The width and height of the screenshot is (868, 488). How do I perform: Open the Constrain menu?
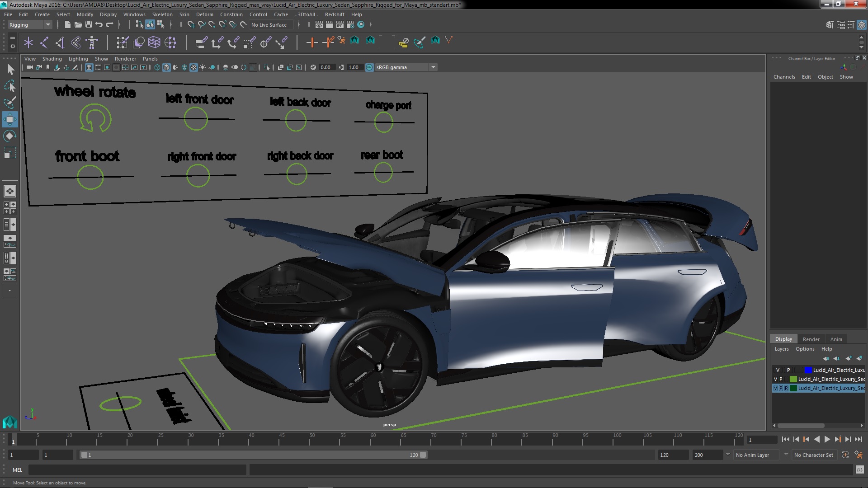[x=231, y=14]
